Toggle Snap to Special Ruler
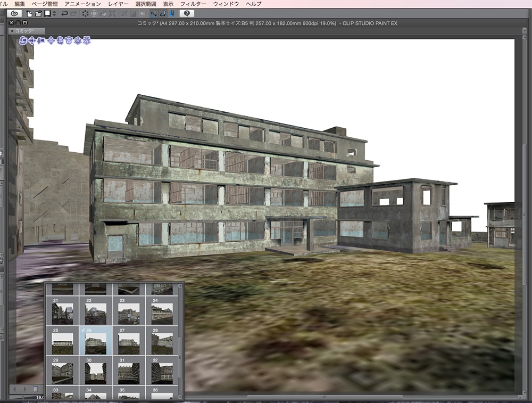532x403 pixels. coord(163,14)
